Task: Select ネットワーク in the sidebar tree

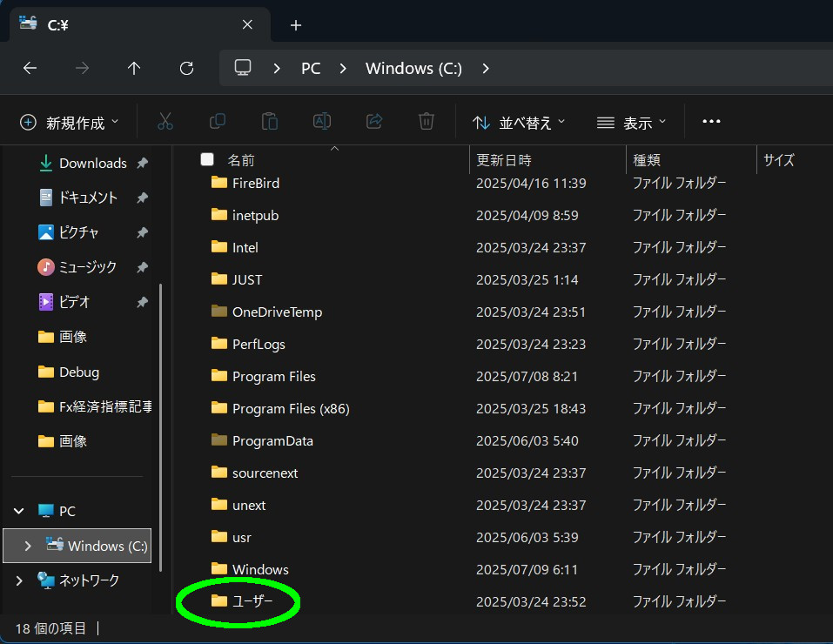Action: tap(89, 580)
